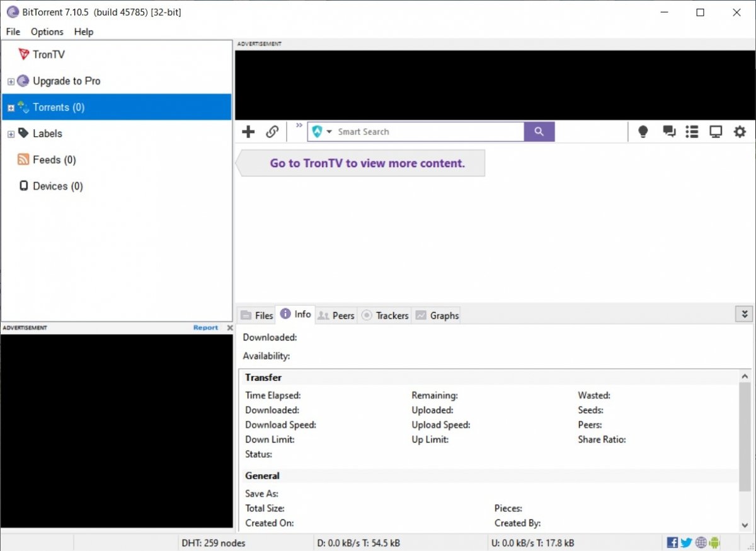Close the BitTorrent window
The image size is (756, 551).
pos(736,12)
